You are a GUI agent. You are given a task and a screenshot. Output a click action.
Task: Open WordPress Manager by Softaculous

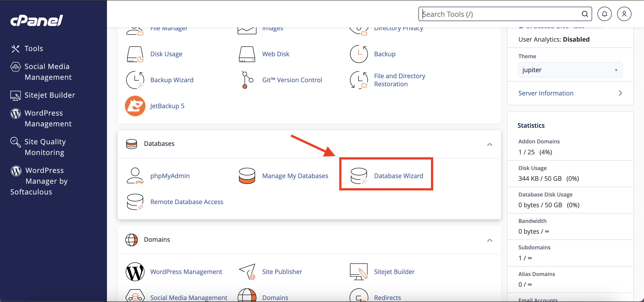coord(39,181)
